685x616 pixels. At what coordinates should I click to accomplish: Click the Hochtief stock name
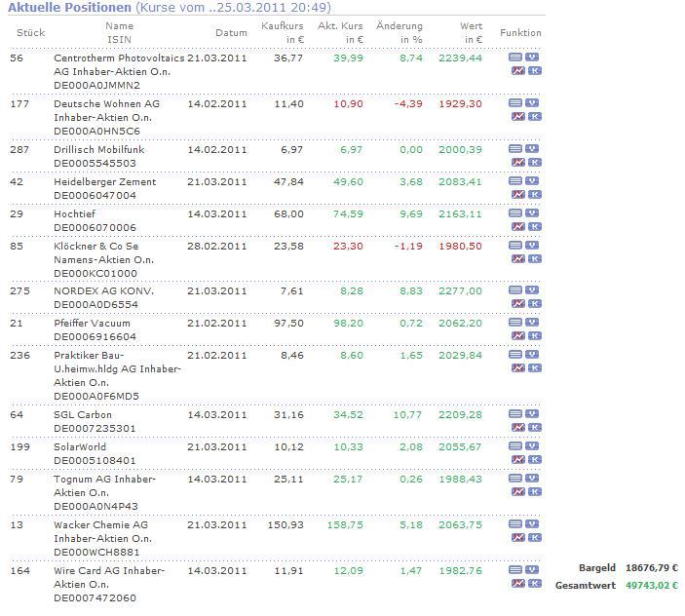click(x=74, y=214)
